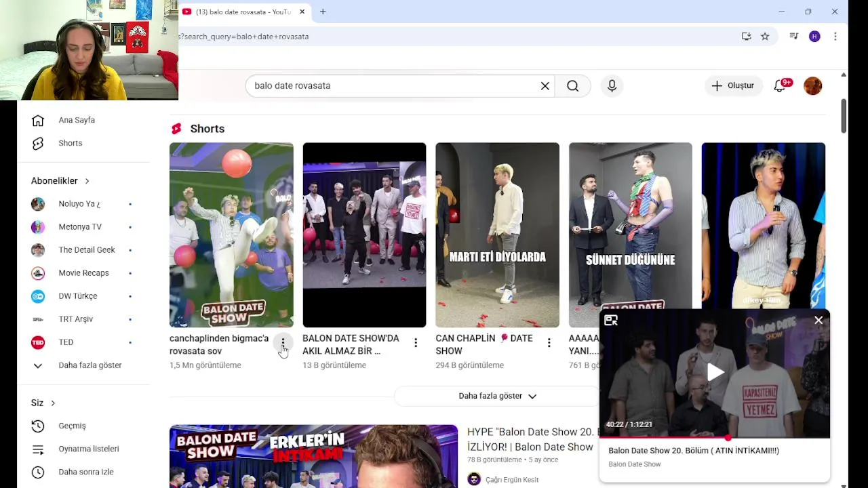The height and width of the screenshot is (488, 868).
Task: Open Balon Date Show channel in miniplayer
Action: point(635,464)
